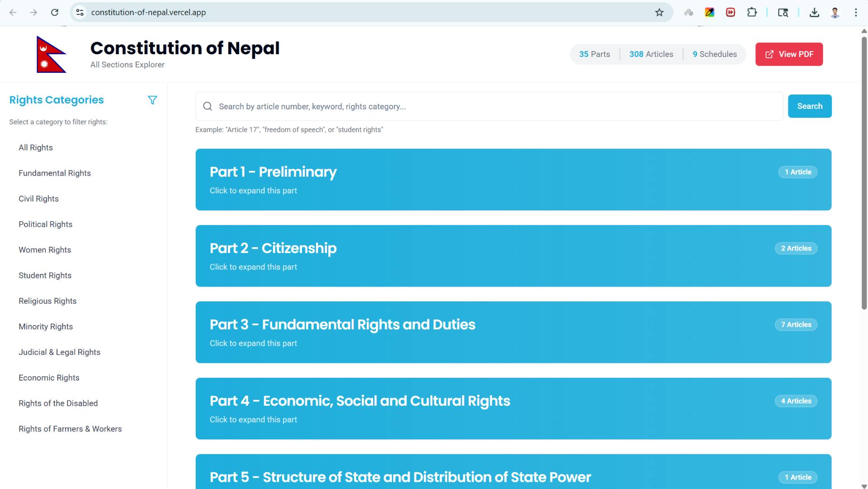Click the blue Search button
The image size is (868, 489).
810,106
